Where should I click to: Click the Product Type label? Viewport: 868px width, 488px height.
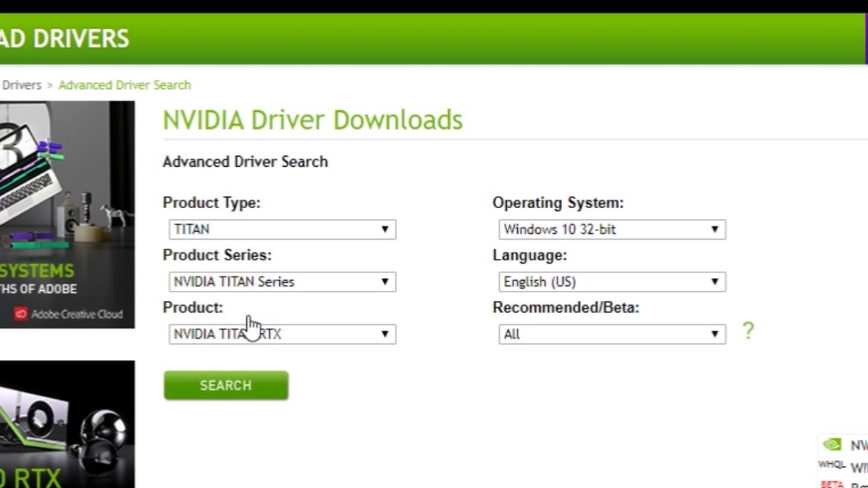212,203
